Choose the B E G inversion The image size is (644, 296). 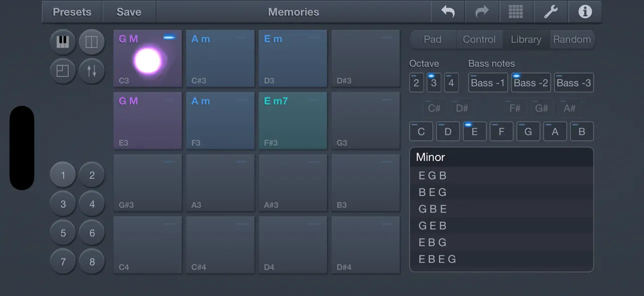coord(501,192)
